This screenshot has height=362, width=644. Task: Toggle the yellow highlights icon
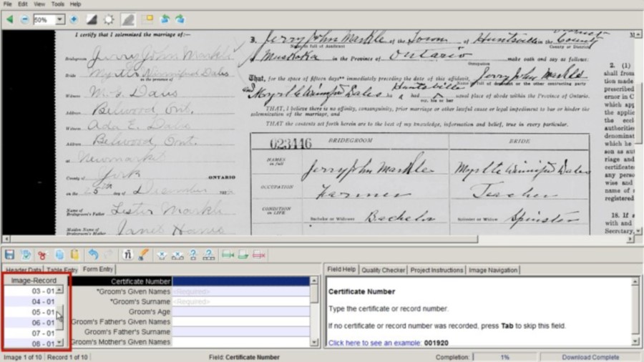click(x=147, y=19)
